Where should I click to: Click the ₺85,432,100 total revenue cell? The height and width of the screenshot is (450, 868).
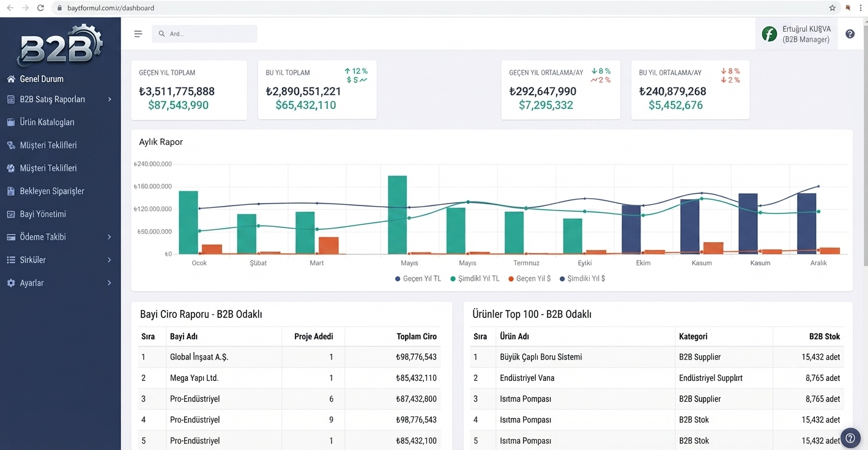[x=416, y=441]
